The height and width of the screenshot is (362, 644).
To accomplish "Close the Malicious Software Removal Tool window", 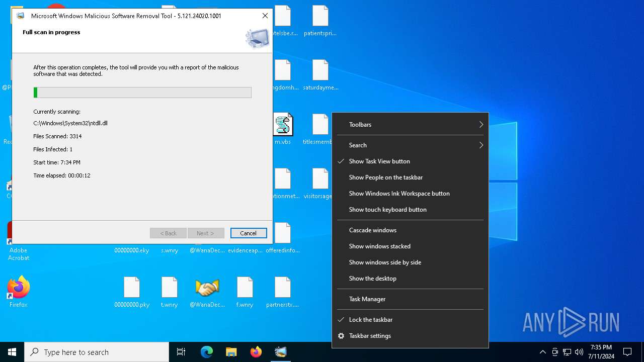I will pyautogui.click(x=265, y=16).
